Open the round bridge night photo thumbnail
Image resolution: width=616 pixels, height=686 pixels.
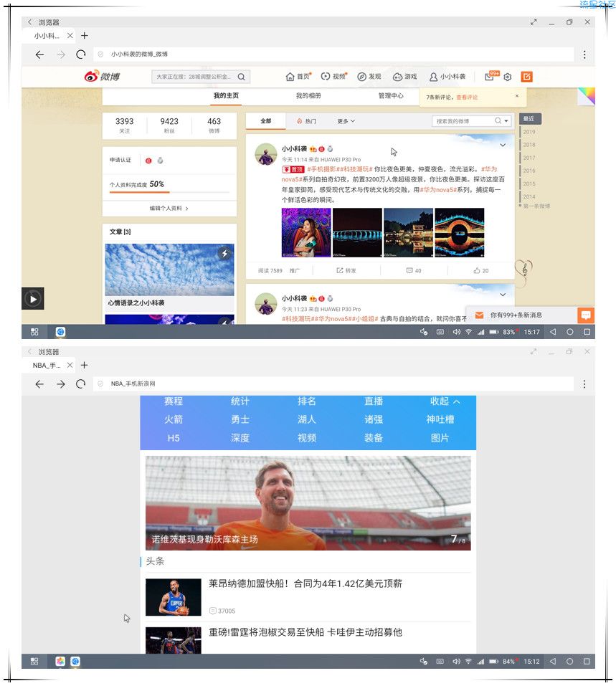pos(459,232)
